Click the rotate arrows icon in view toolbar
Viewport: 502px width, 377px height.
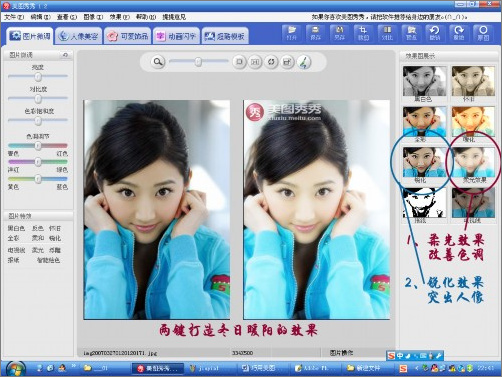pyautogui.click(x=271, y=62)
